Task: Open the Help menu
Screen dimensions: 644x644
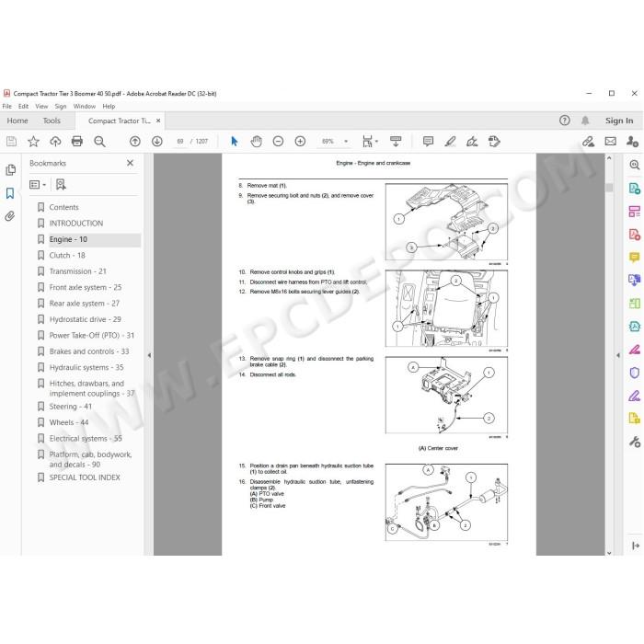Action: coord(109,107)
